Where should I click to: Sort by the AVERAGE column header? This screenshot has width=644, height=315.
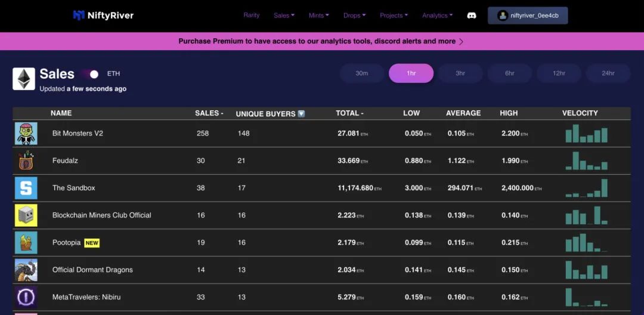point(463,113)
